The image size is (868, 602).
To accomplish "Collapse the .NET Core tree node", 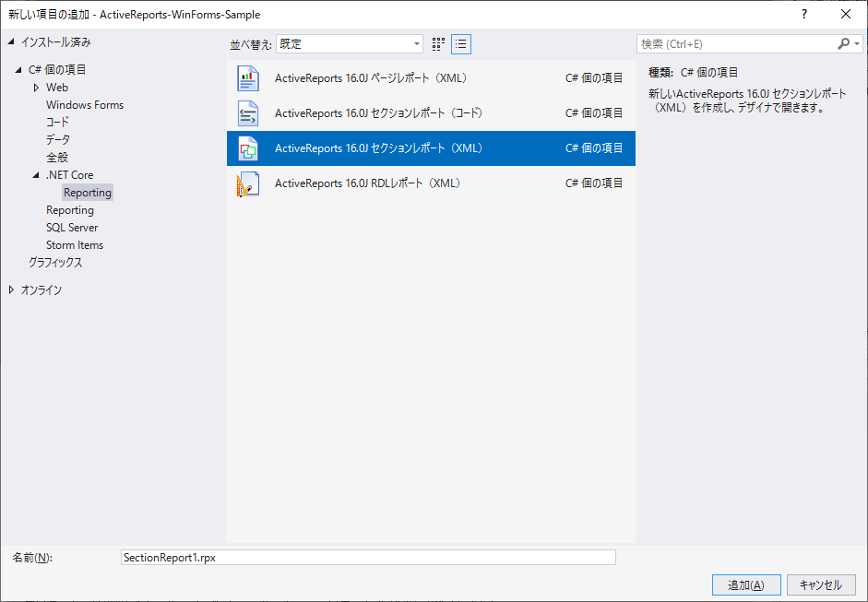I will (x=36, y=175).
